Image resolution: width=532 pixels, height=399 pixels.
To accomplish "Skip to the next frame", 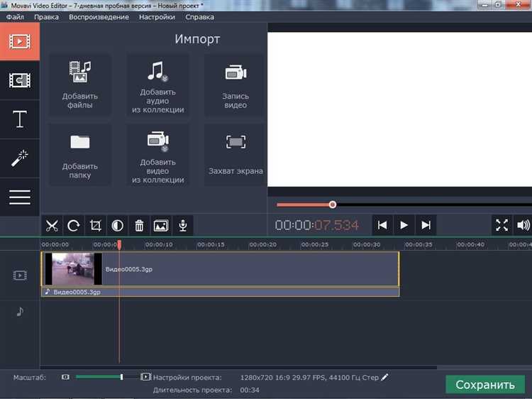I will [x=426, y=225].
